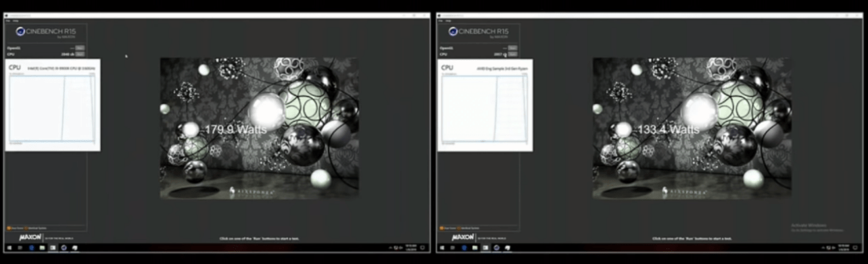Open the Help menu in left Cinebench window
The image size is (868, 264).
pos(16,21)
